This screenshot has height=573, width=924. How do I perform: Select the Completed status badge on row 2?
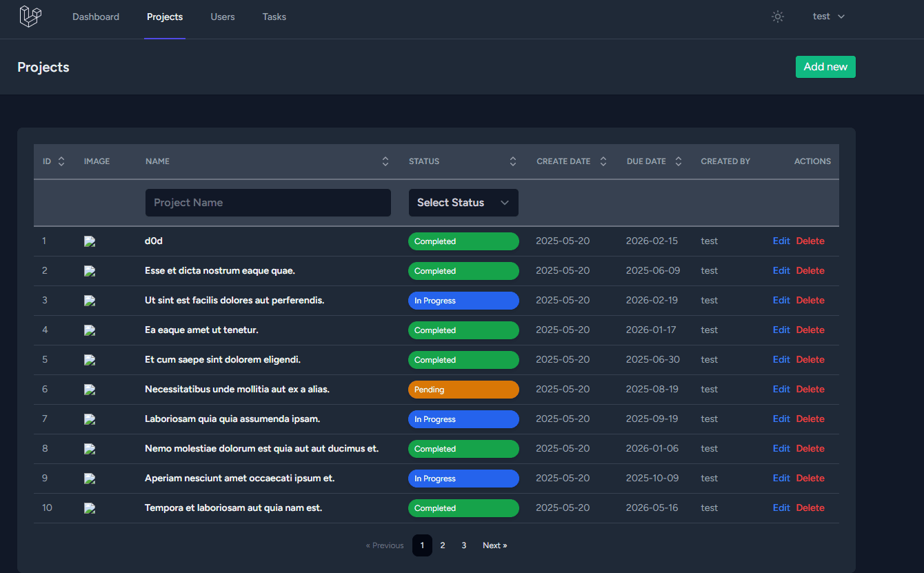tap(463, 271)
